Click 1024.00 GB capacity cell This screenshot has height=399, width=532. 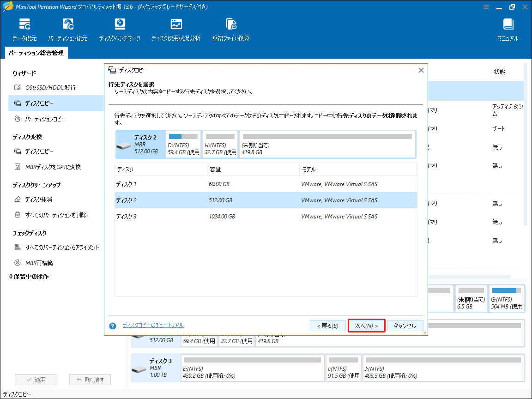click(x=222, y=217)
